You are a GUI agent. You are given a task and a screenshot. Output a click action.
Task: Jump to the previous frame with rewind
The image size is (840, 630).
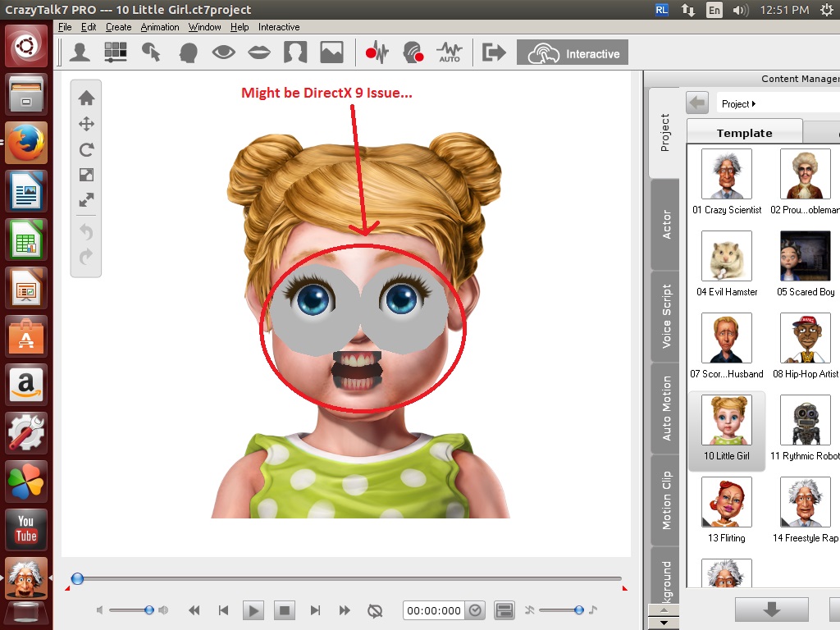pos(194,610)
